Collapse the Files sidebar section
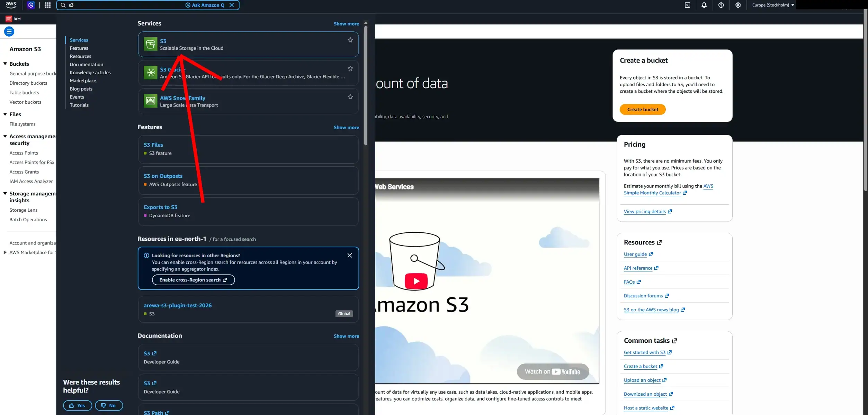Viewport: 868px width, 415px height. click(5, 114)
